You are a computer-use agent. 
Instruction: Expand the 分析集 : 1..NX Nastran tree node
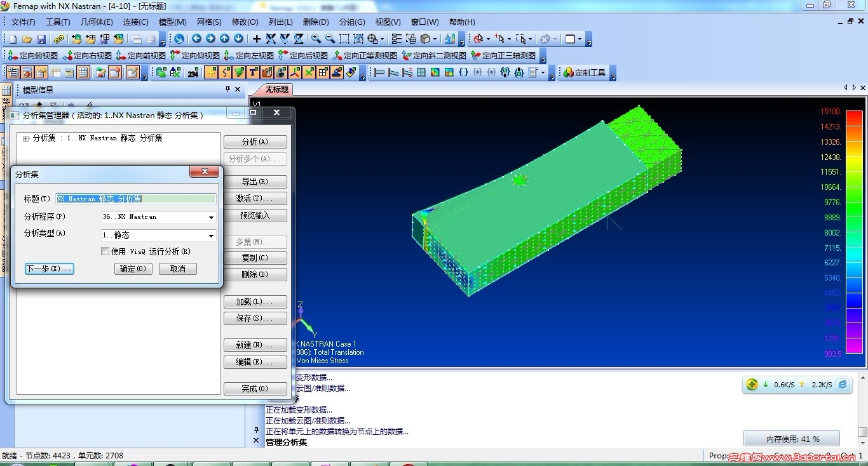click(26, 138)
